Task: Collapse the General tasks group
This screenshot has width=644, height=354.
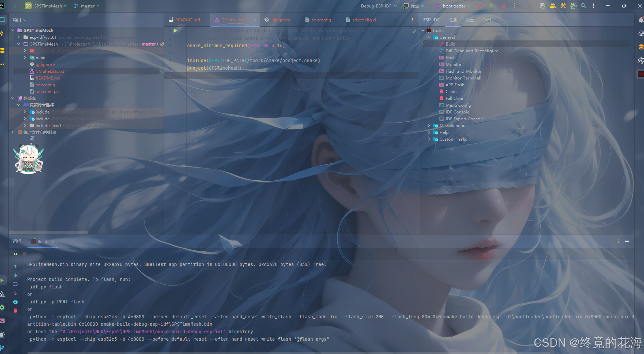Action: pyautogui.click(x=429, y=37)
